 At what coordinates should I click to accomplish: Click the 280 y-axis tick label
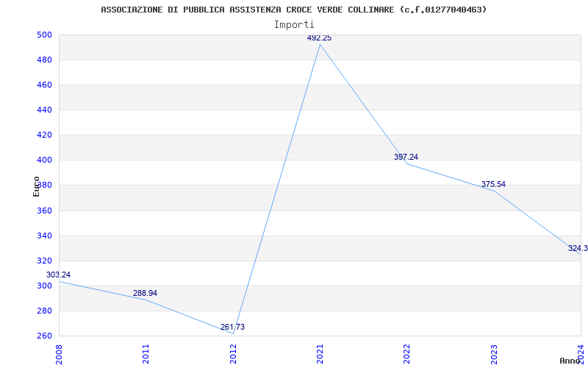[43, 311]
